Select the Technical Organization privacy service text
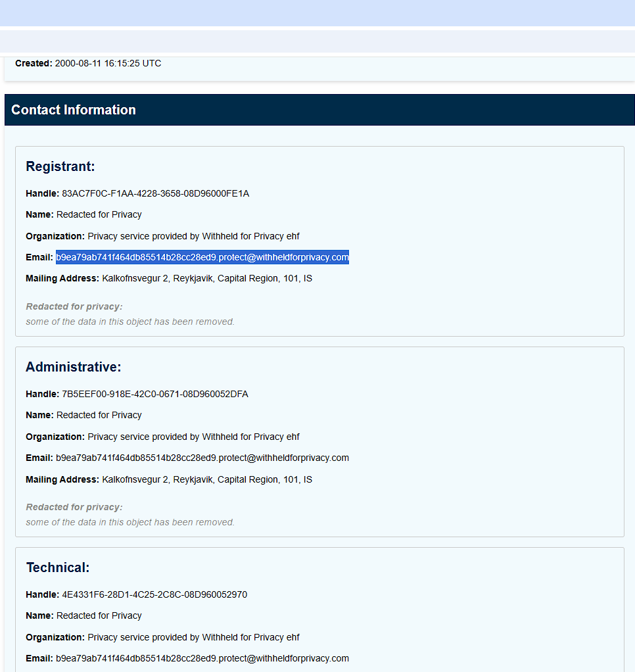Image resolution: width=635 pixels, height=672 pixels. (194, 637)
